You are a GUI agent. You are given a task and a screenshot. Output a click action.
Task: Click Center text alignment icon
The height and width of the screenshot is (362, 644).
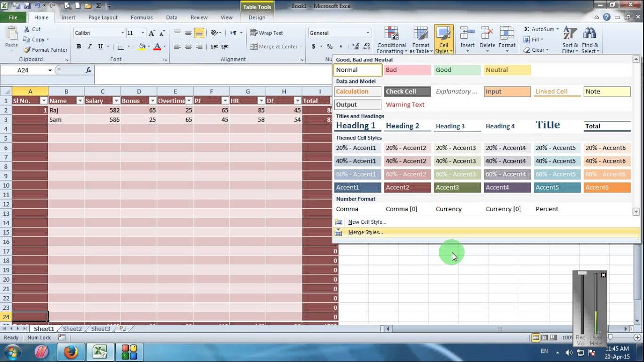click(188, 47)
